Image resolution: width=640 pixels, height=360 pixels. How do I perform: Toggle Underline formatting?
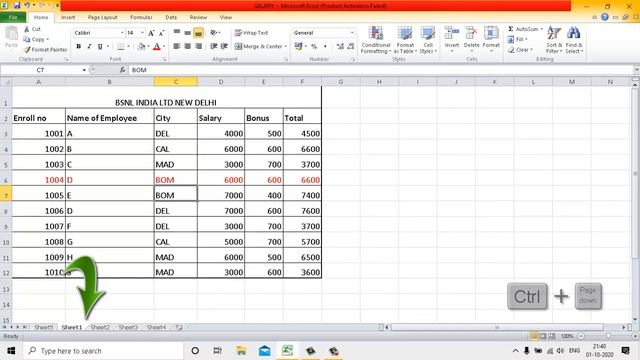click(x=100, y=47)
